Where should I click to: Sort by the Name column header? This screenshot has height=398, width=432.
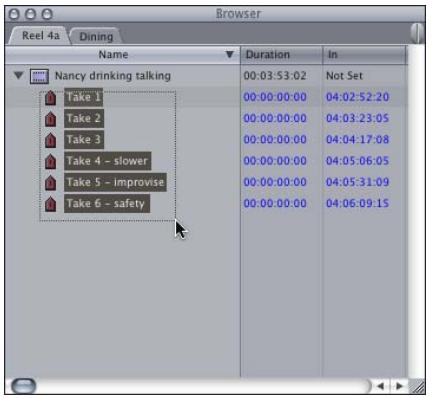point(122,55)
